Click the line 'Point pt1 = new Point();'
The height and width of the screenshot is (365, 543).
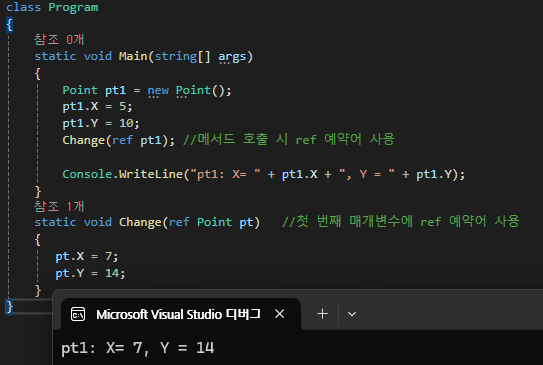tap(147, 90)
